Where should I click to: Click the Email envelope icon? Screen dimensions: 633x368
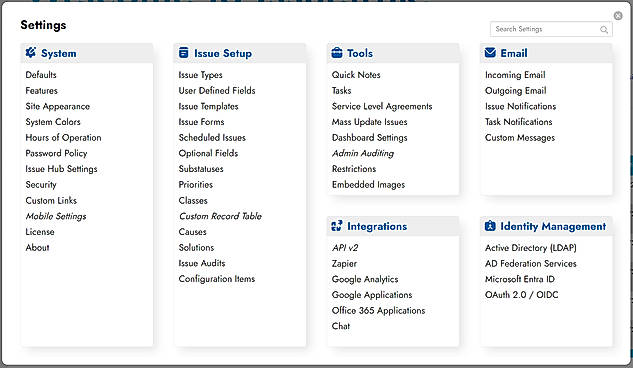(490, 53)
